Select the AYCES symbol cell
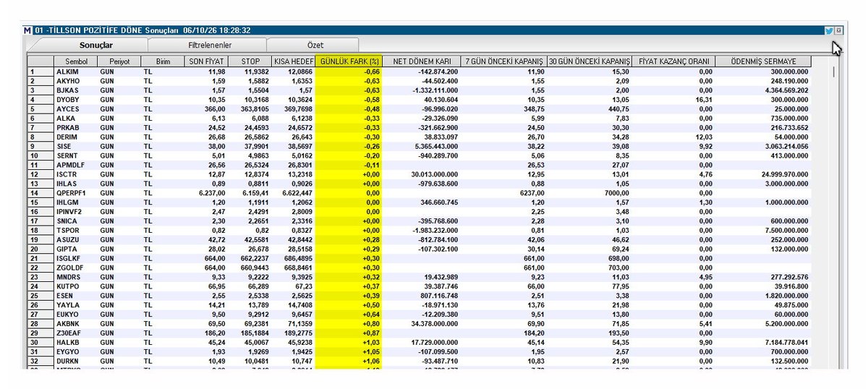868x389 pixels. (76, 109)
